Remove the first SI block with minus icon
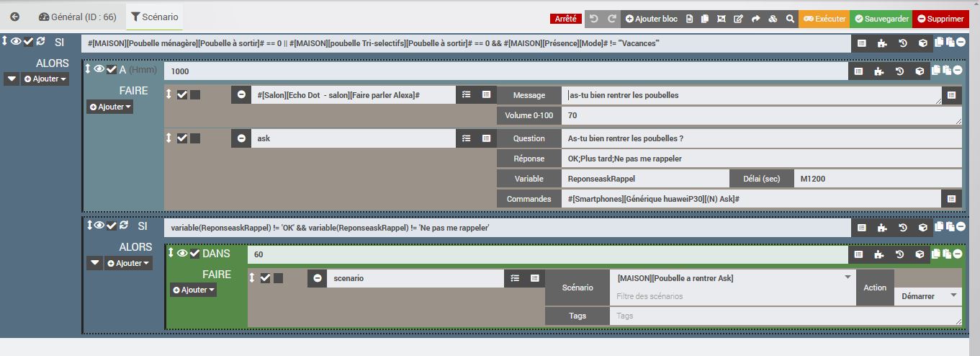Screen dimensions: 980x356 pos(961,43)
